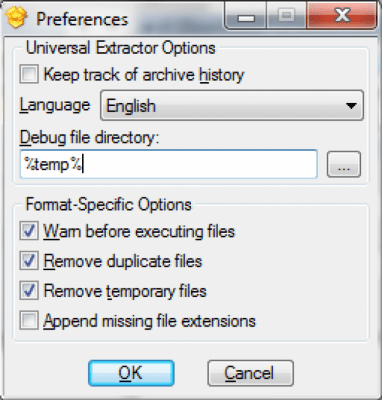
Task: Click the Language label text
Action: coord(55,106)
